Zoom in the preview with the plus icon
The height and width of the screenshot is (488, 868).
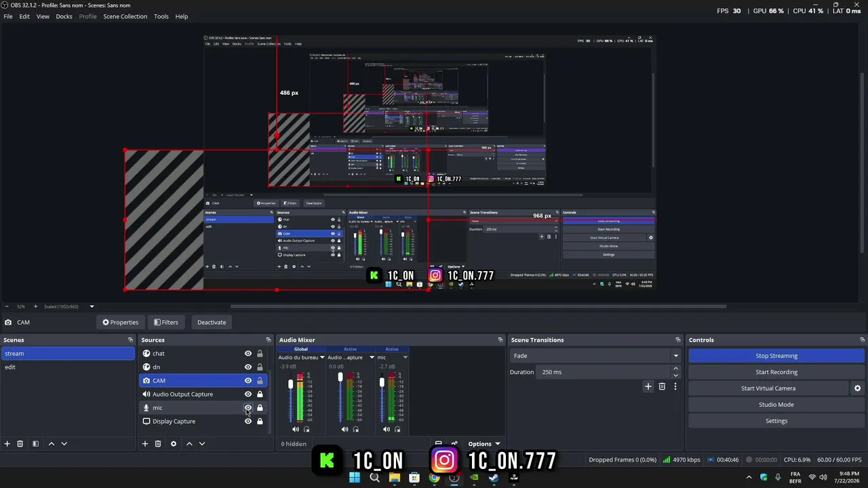click(x=36, y=306)
